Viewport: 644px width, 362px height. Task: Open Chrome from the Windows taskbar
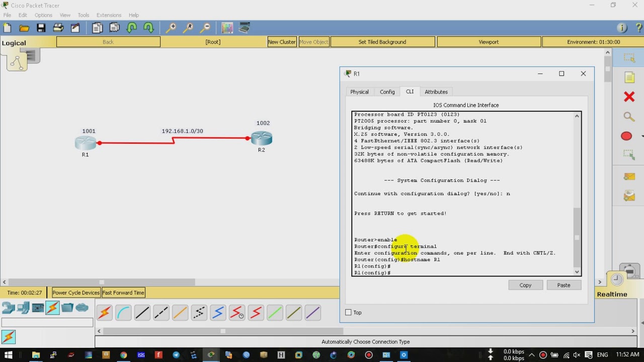click(123, 355)
